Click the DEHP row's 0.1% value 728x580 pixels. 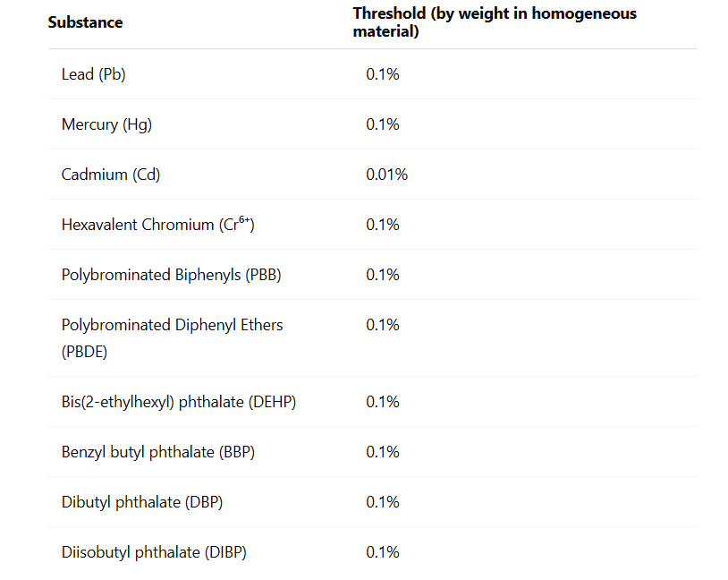pos(383,402)
